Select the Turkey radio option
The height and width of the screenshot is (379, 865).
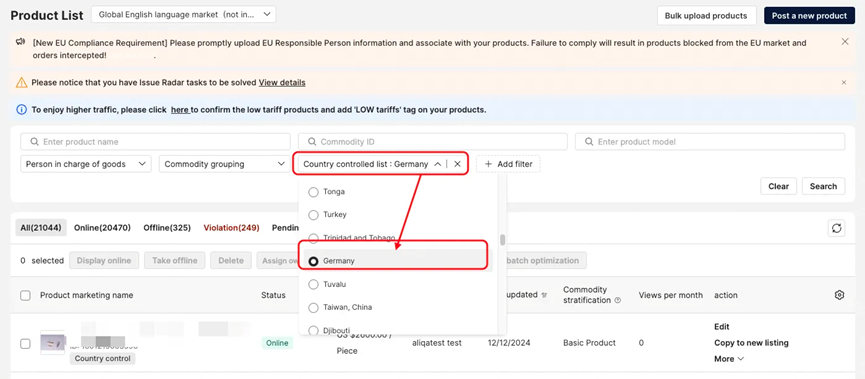tap(313, 215)
